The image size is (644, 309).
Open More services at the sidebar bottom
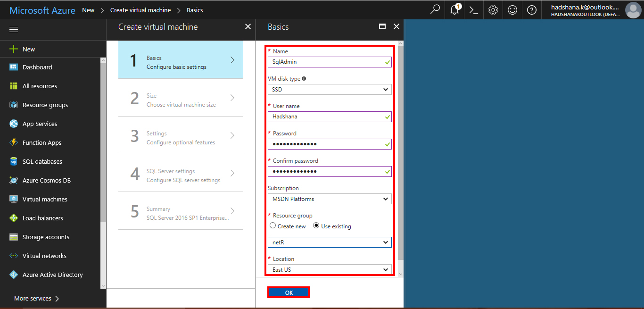coord(32,298)
